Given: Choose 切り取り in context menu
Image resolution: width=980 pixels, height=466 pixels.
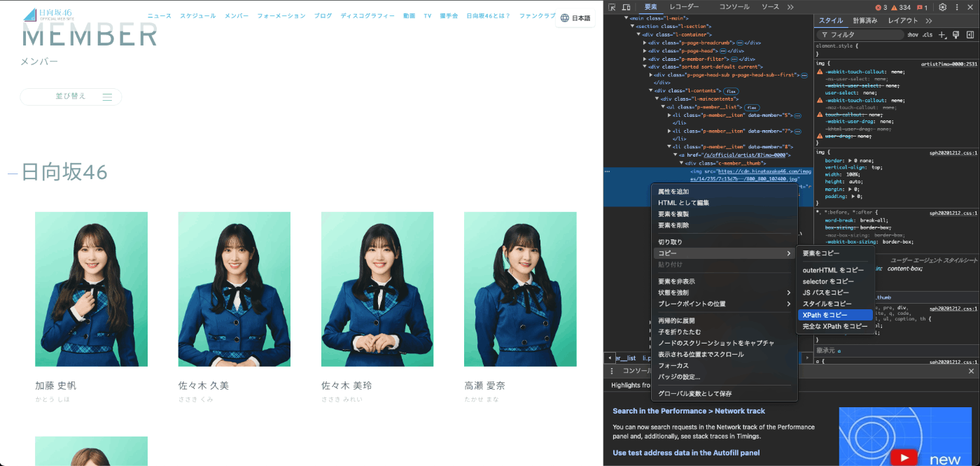Looking at the screenshot, I should pos(724,242).
